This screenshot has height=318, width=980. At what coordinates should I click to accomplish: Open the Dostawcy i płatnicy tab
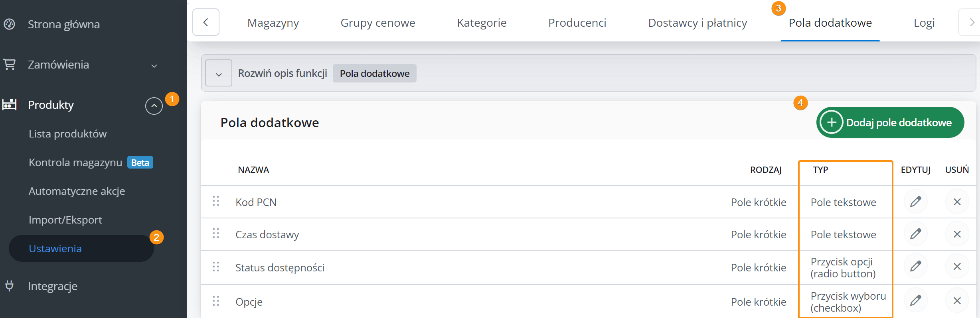pyautogui.click(x=697, y=23)
